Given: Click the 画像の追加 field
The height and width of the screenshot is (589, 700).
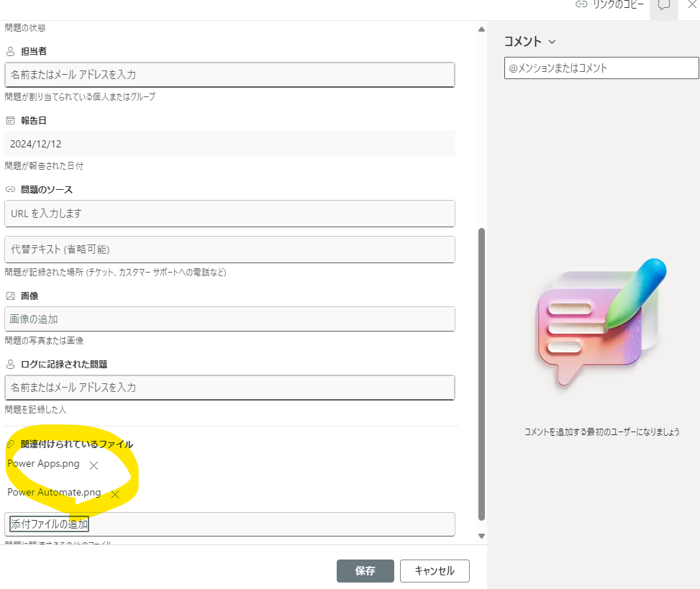Looking at the screenshot, I should pos(230,319).
